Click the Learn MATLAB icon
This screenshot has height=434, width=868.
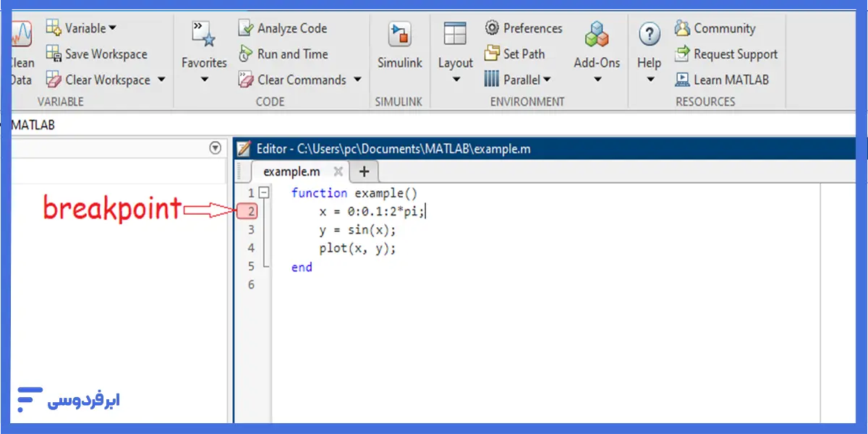pyautogui.click(x=682, y=80)
